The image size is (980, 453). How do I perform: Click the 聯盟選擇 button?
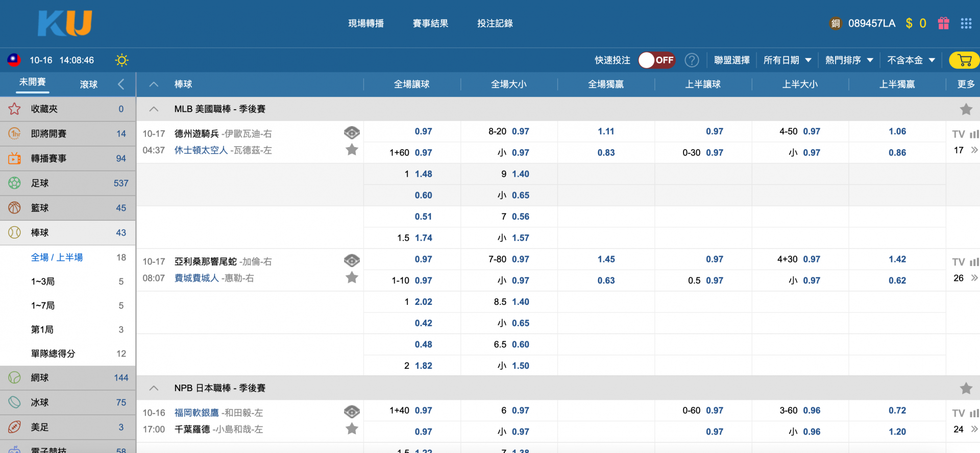point(731,60)
